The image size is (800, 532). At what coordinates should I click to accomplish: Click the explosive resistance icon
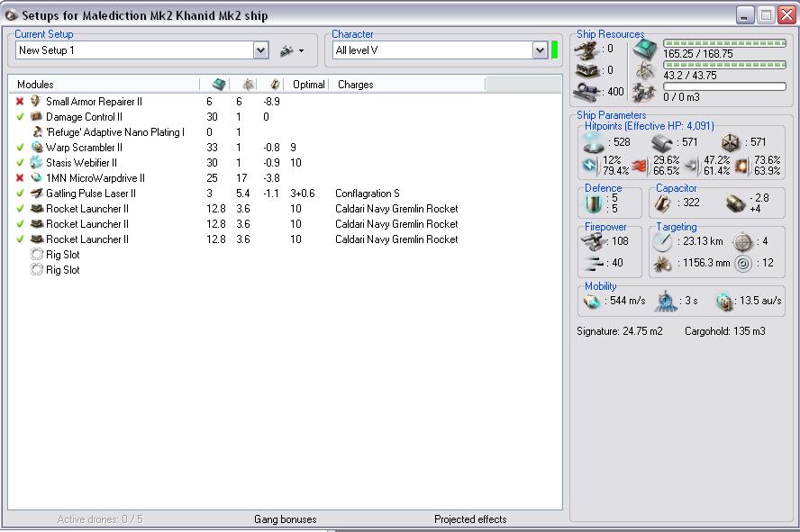tap(741, 166)
